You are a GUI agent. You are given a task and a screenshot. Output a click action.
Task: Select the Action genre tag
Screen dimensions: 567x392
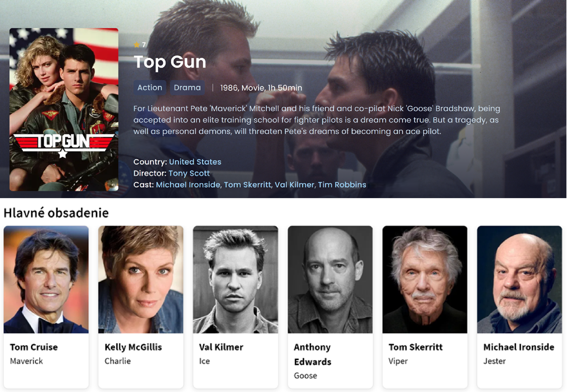[x=150, y=88]
